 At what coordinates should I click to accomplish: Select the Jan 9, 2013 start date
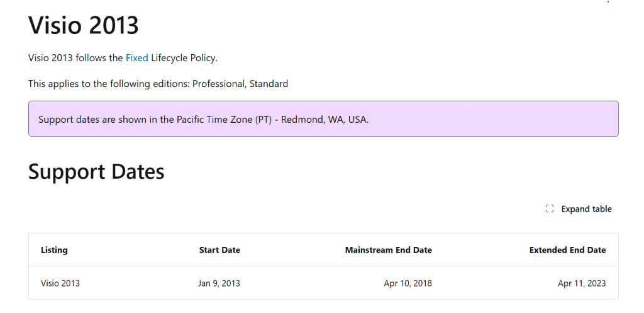[219, 283]
